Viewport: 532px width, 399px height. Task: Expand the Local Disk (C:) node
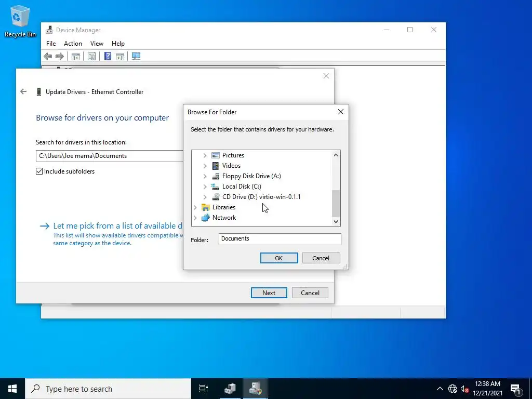point(205,187)
